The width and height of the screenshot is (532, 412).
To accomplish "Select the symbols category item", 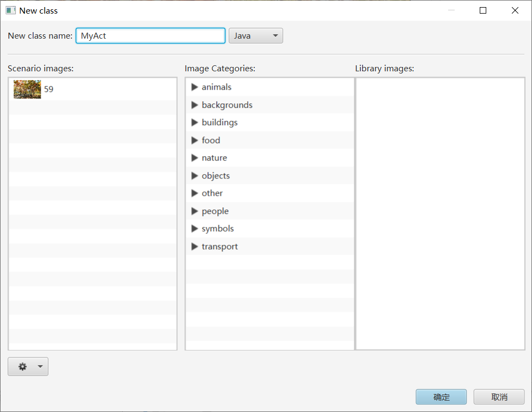I will [x=218, y=229].
